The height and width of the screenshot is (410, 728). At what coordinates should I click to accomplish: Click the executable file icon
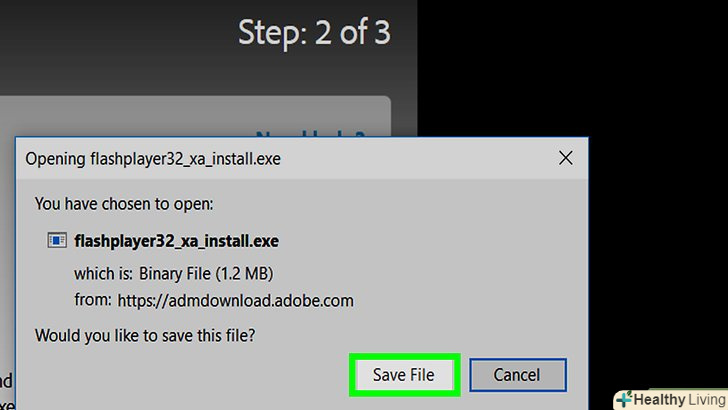click(x=57, y=241)
